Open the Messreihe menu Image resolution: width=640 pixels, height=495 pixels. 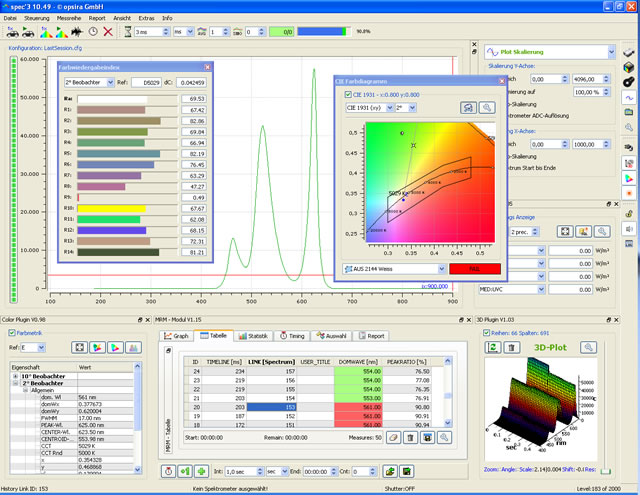68,18
